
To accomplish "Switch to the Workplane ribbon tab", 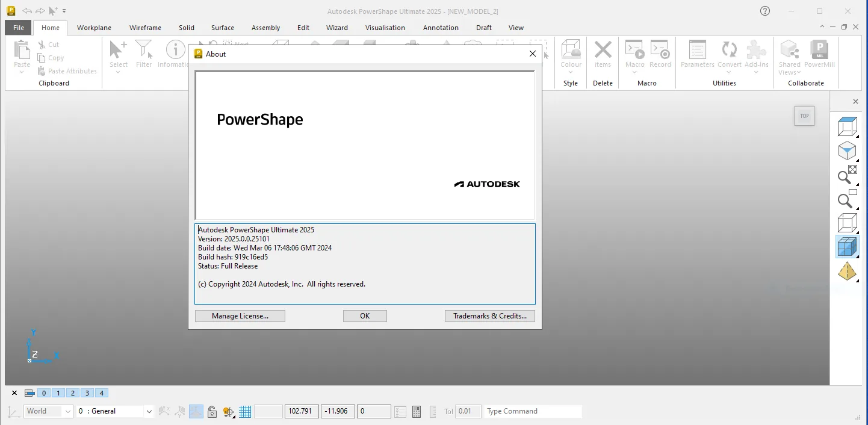I will [x=94, y=28].
